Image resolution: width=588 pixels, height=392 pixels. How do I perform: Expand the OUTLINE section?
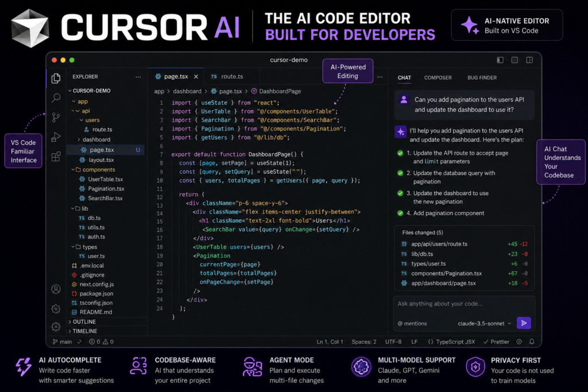[83, 321]
